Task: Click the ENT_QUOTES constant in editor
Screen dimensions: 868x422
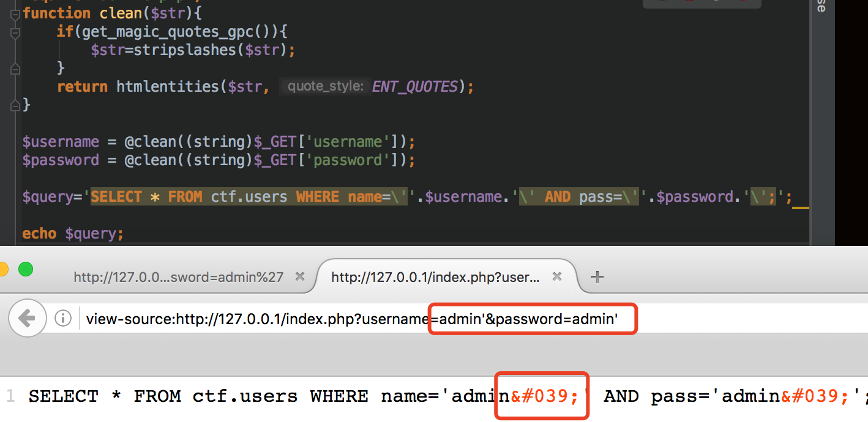Action: [x=414, y=87]
